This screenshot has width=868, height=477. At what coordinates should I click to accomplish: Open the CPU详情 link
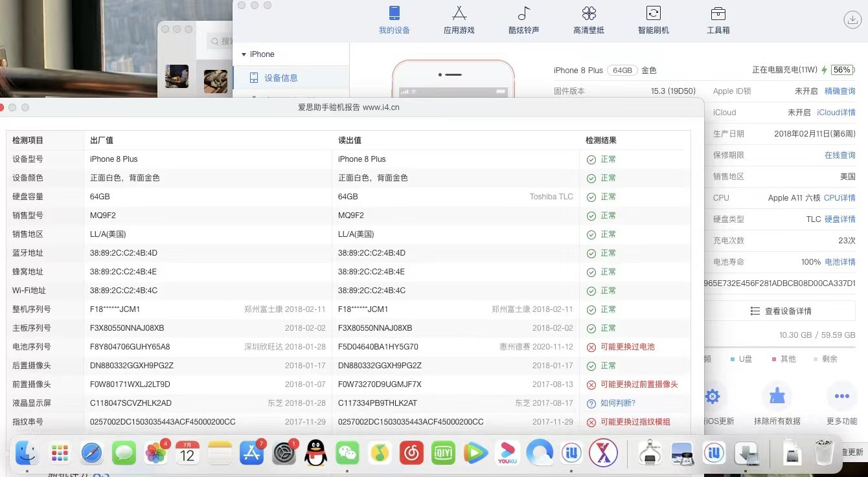[x=839, y=198]
